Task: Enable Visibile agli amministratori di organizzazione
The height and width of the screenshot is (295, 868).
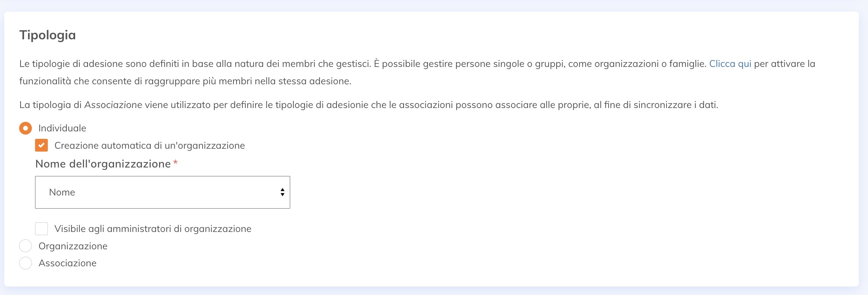Action: coord(41,228)
